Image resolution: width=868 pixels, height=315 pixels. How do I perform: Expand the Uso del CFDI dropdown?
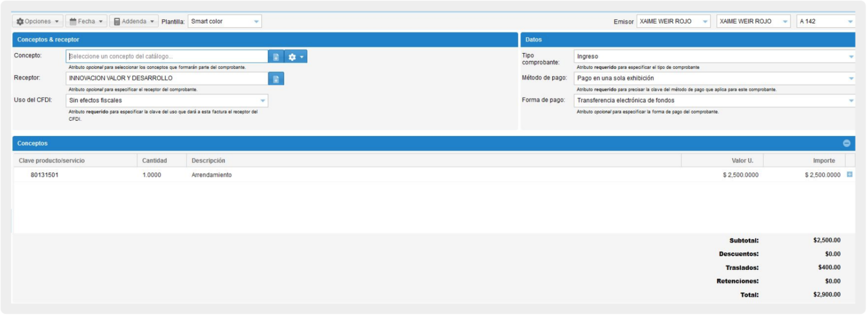coord(167,100)
